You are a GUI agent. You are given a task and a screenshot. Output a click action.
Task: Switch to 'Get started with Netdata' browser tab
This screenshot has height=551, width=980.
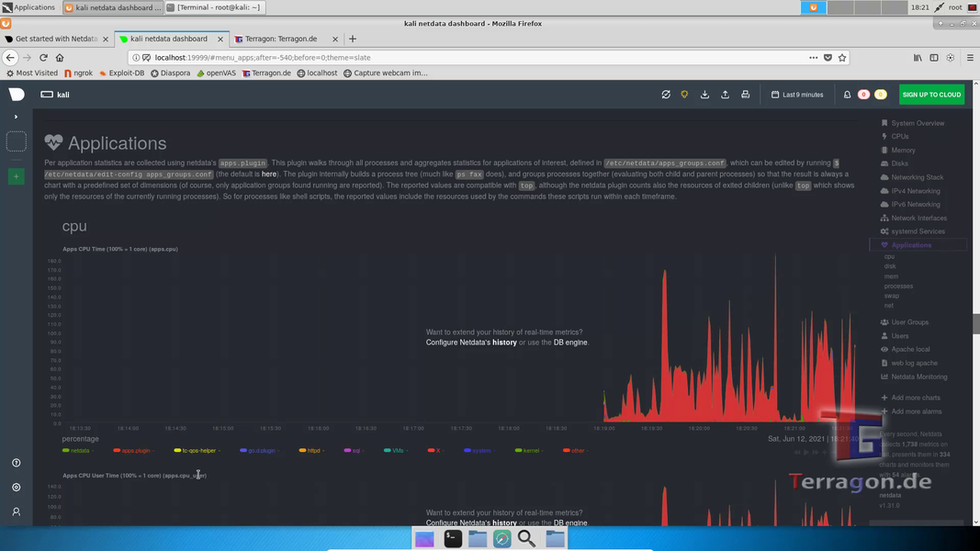click(56, 39)
